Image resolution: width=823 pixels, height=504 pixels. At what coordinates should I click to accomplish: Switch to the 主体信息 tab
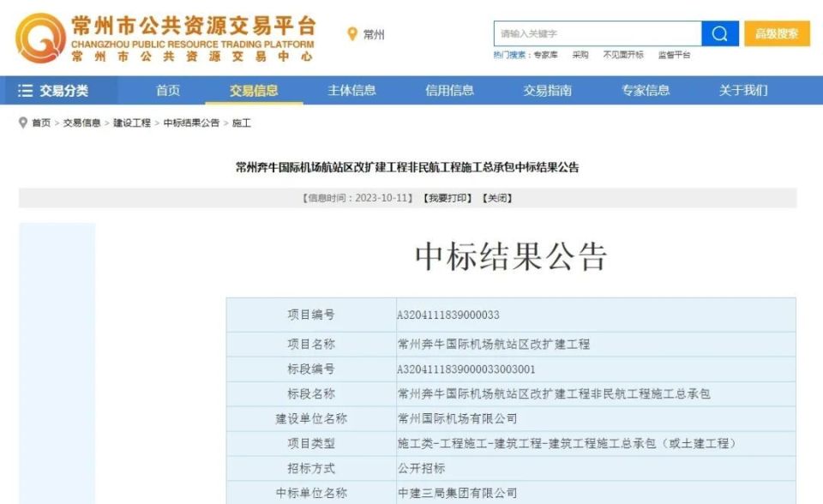[355, 89]
